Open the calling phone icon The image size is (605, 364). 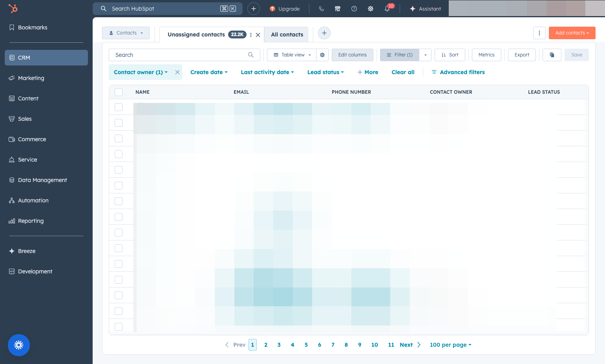pyautogui.click(x=321, y=9)
